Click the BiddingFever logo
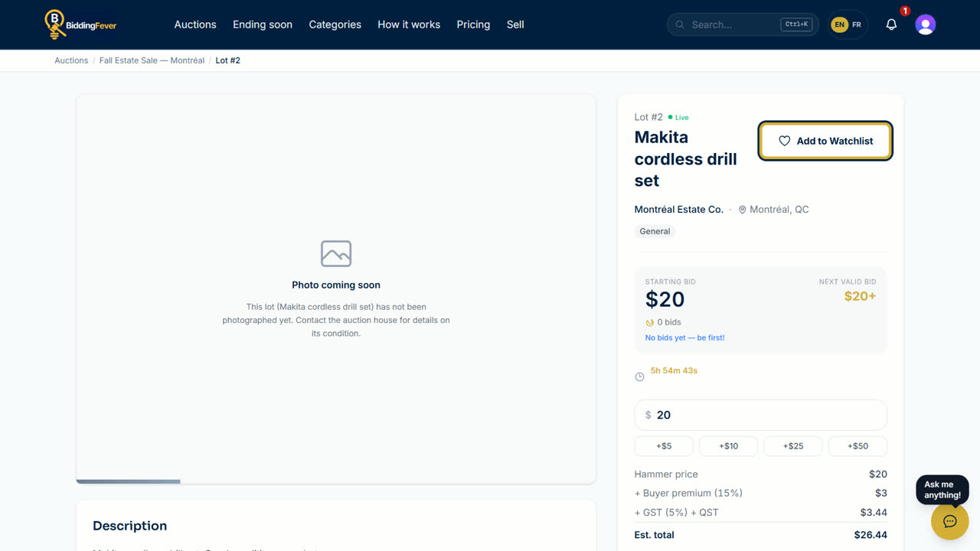Viewport: 980px width, 551px height. pyautogui.click(x=80, y=24)
